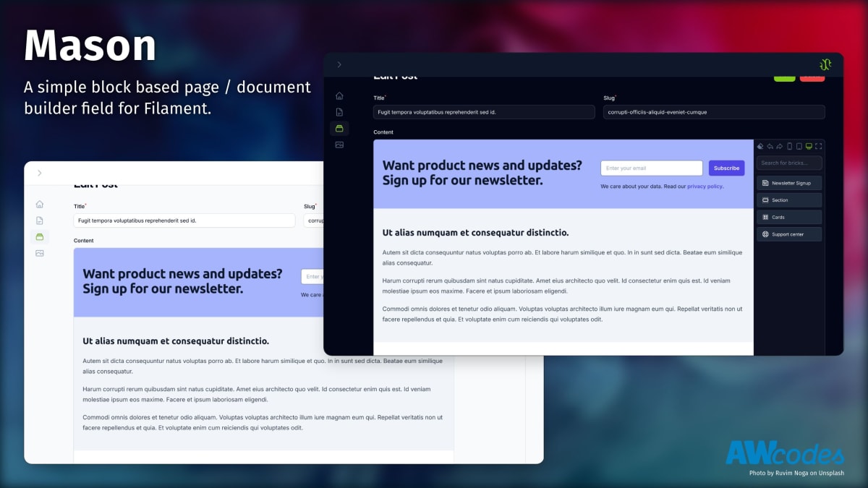Click the Title field in the dark window
This screenshot has height=488, width=868.
(484, 112)
